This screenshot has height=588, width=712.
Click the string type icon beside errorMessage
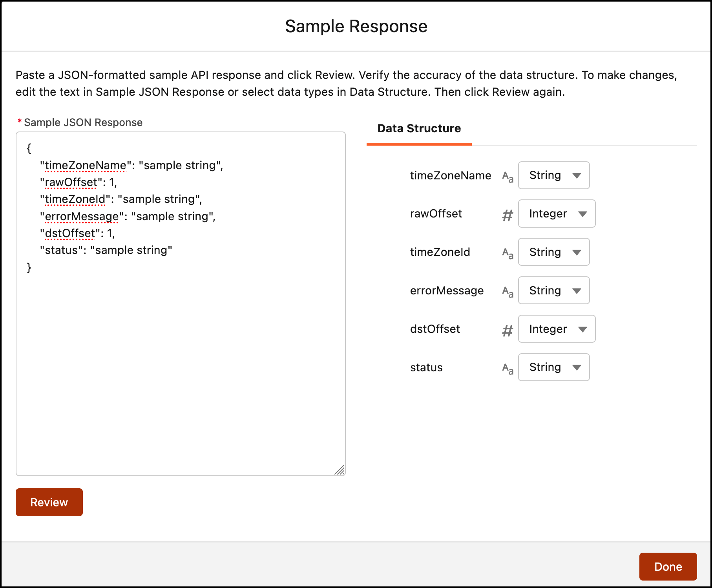pos(507,290)
